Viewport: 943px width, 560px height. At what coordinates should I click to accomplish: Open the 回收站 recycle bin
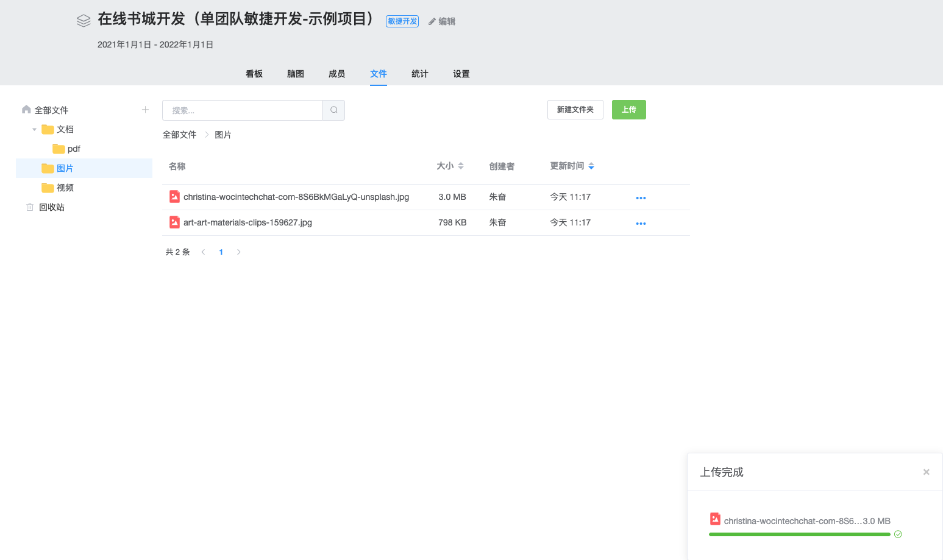(51, 207)
